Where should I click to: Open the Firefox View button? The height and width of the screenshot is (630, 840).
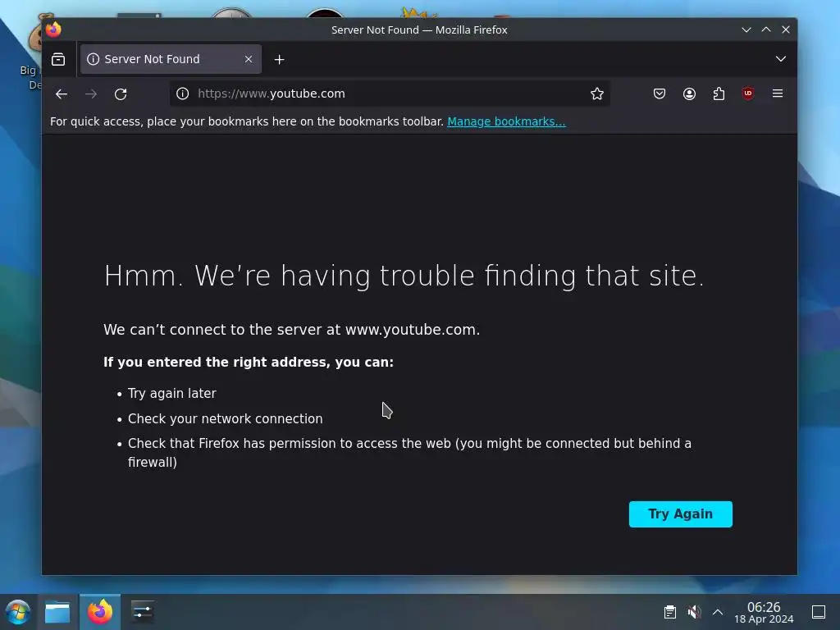coord(58,59)
